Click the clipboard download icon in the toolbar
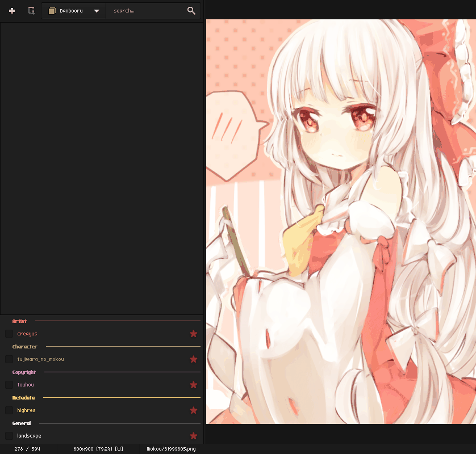This screenshot has height=454, width=476. [31, 10]
